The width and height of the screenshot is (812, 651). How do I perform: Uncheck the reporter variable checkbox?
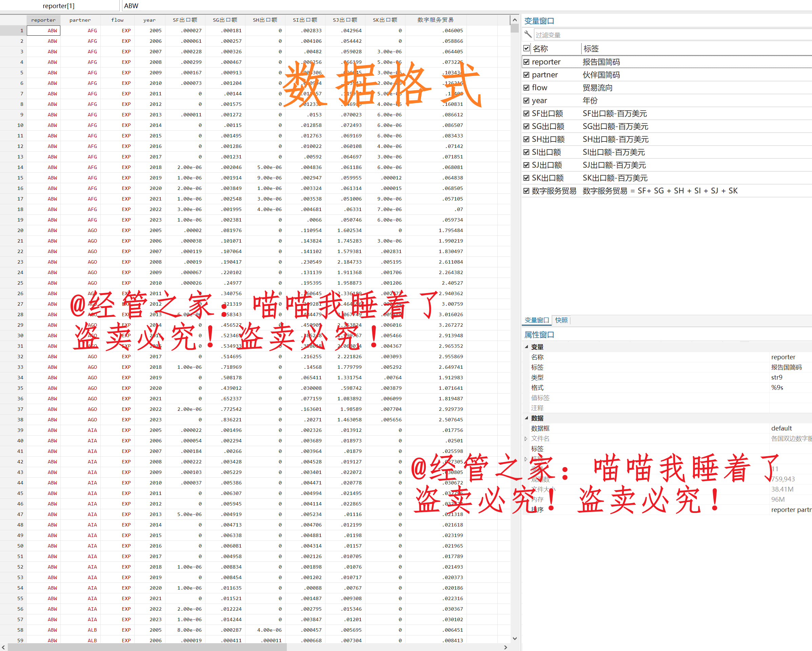click(527, 62)
